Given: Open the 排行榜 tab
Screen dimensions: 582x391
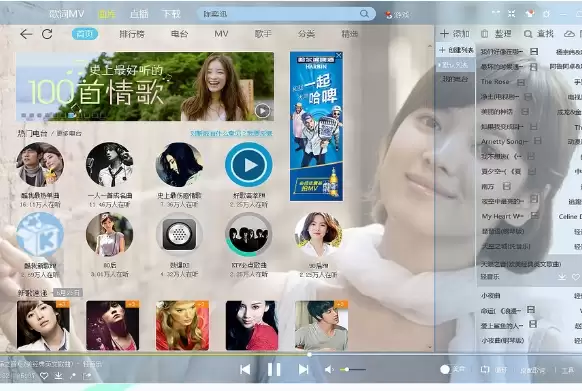Looking at the screenshot, I should click(131, 34).
